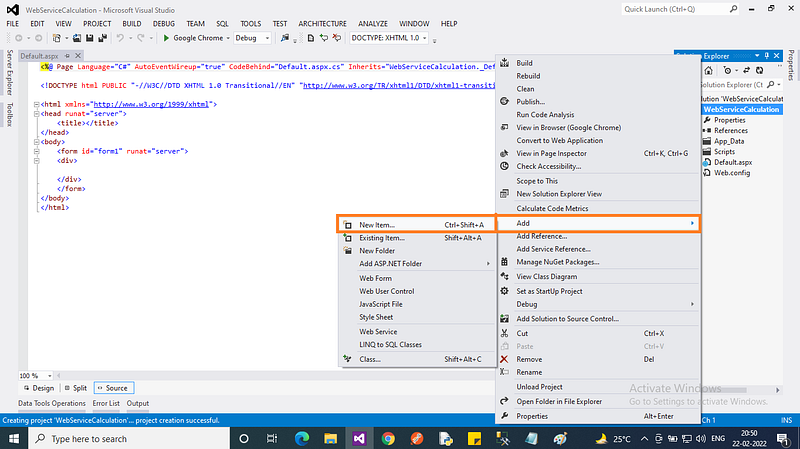Click Set as StartUp Project
800x449 pixels.
598,291
